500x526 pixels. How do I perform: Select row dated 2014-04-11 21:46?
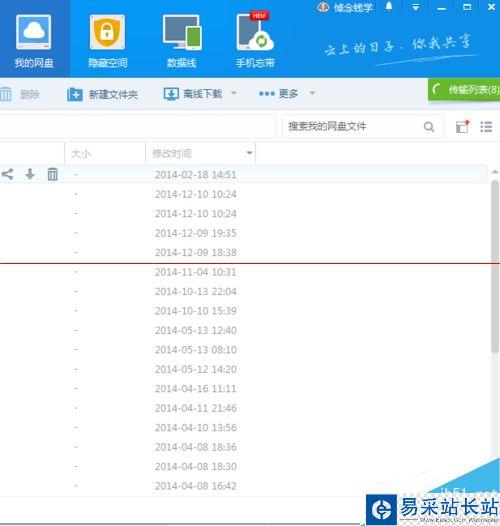[244, 408]
